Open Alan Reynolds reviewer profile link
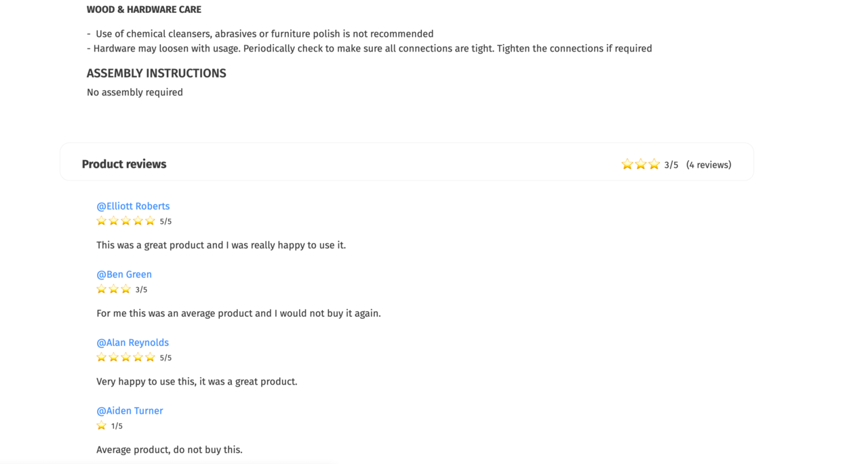The width and height of the screenshot is (868, 464). point(132,343)
